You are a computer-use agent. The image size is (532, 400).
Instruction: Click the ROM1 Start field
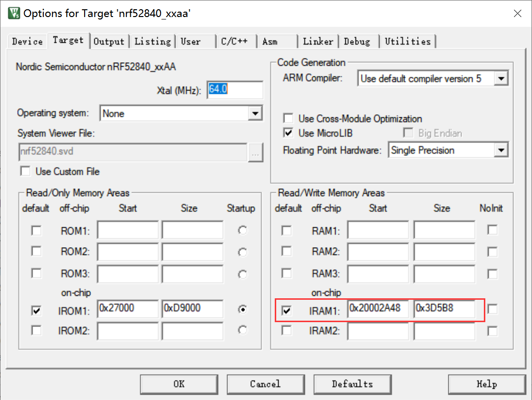128,230
